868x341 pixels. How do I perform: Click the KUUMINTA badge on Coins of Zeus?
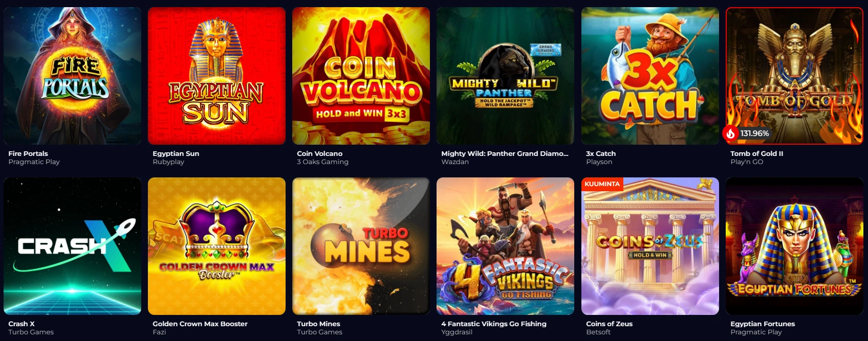point(602,184)
